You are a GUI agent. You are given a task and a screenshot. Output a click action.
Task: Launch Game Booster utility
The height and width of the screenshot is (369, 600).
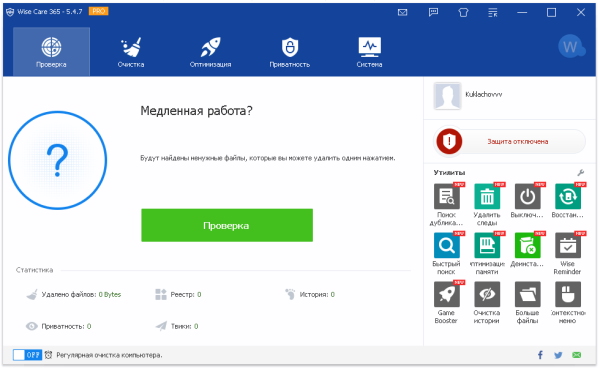coord(447,303)
